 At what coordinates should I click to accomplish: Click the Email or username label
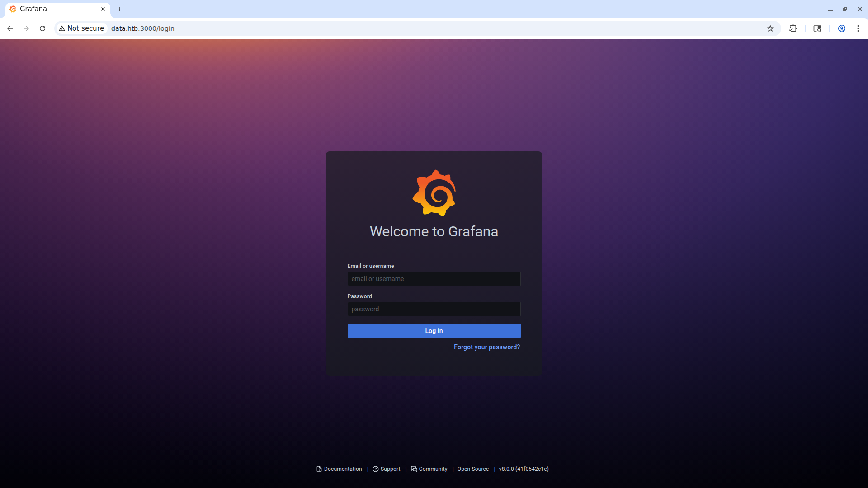(371, 266)
